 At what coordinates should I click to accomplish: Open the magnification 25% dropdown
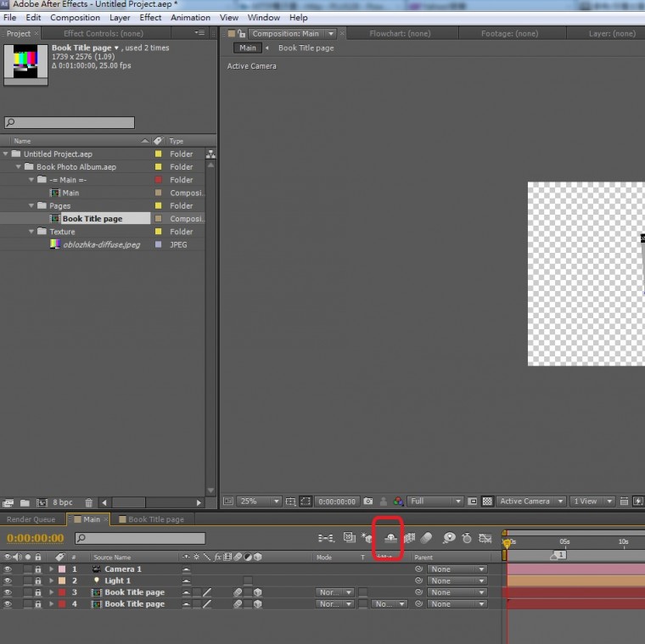tap(259, 501)
